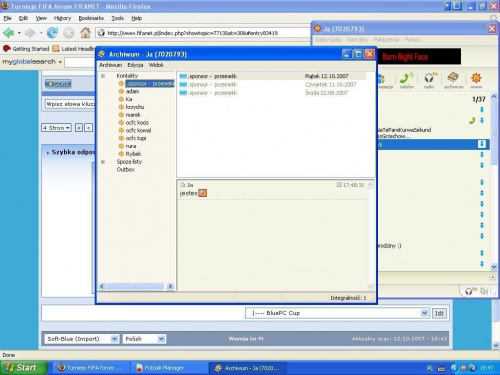Click the envelope icon of Środa 22.08.2007 entry
The width and height of the screenshot is (500, 375).
[183, 93]
